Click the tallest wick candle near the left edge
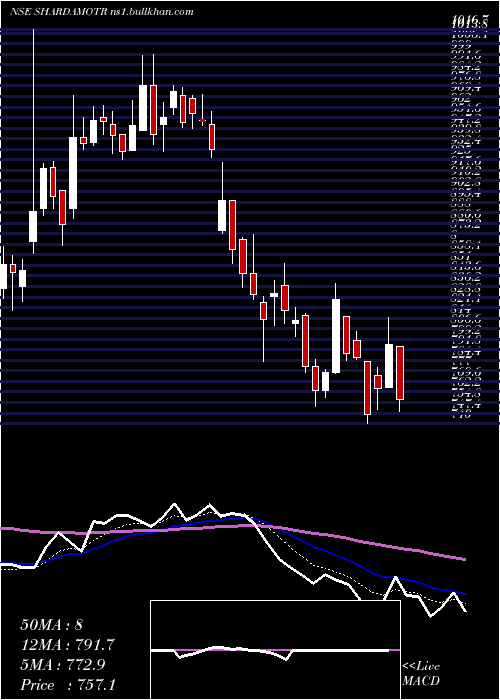The height and width of the screenshot is (700, 500). coord(33,142)
